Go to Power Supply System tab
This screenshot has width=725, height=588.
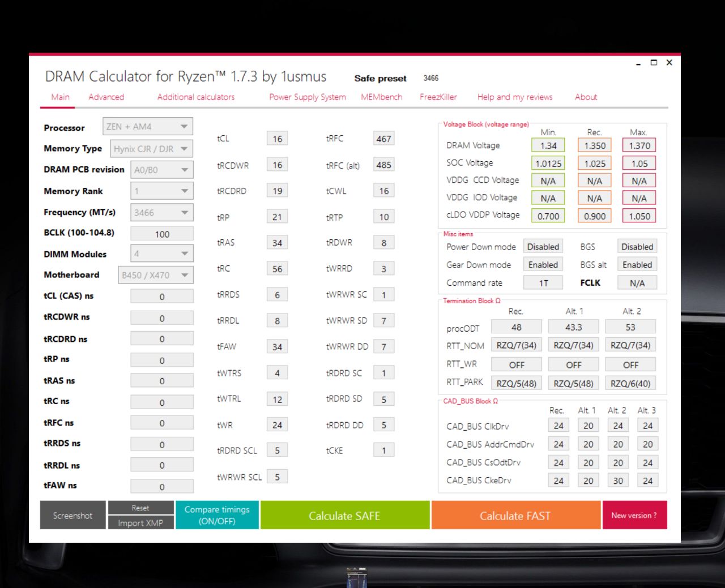[308, 97]
